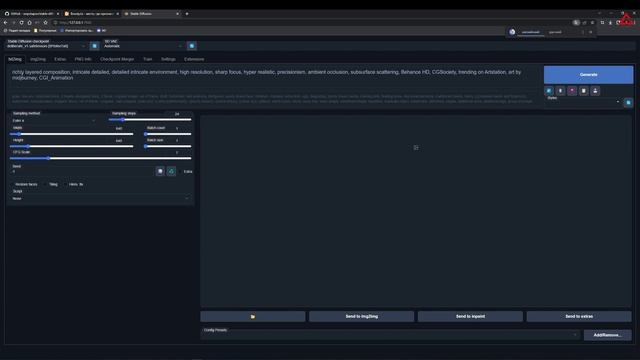Image resolution: width=640 pixels, height=360 pixels.
Task: Enable the Tiling checkbox
Action: coord(46,184)
